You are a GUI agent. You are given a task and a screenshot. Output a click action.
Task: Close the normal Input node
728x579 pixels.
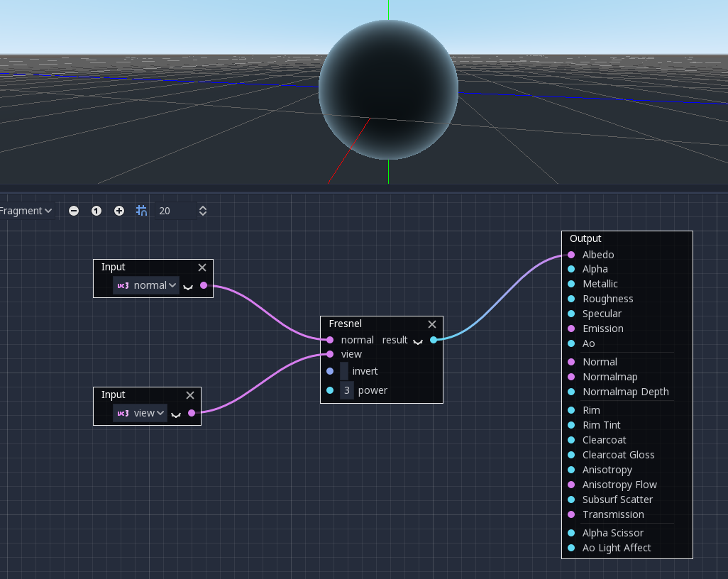202,268
